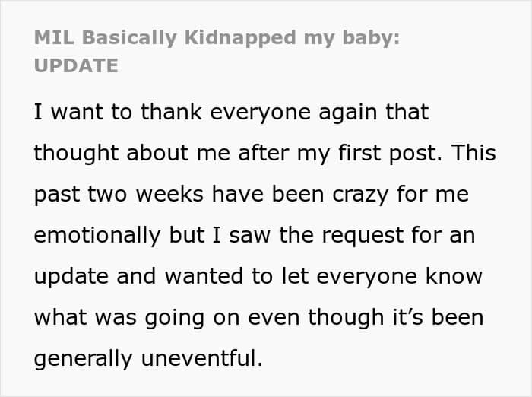
Task: Click the word 'generally'
Action: coord(83,359)
